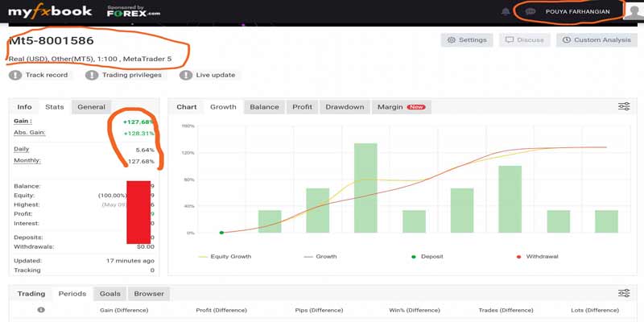Screen dimensions: 644x322
Task: Open the notifications bell icon
Action: pyautogui.click(x=506, y=12)
